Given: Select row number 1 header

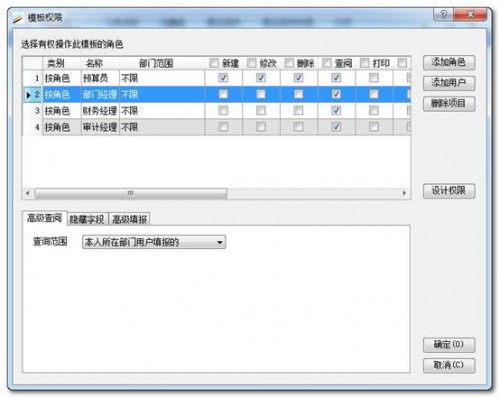Looking at the screenshot, I should 33,78.
